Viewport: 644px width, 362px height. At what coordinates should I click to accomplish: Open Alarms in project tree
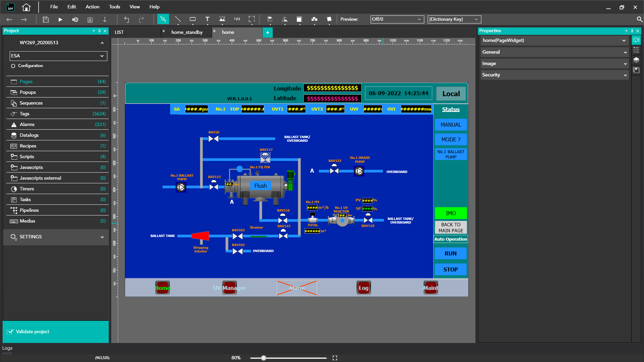(27, 124)
